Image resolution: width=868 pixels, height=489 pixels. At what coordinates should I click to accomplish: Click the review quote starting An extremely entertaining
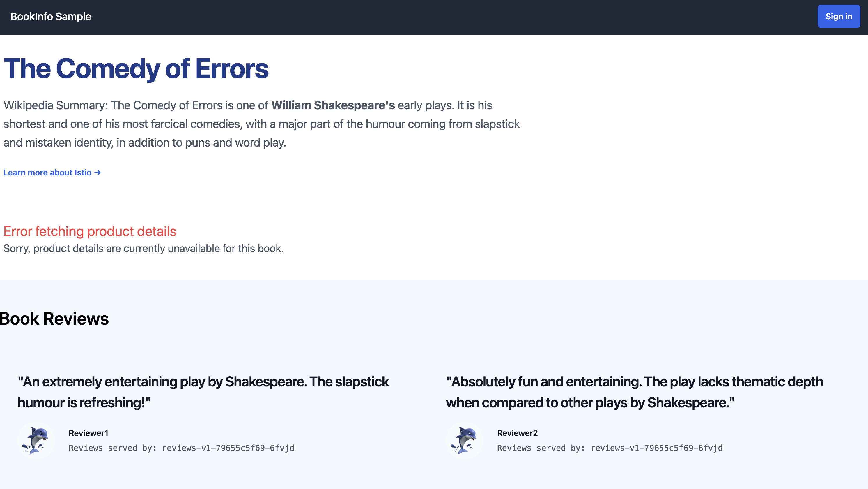203,392
